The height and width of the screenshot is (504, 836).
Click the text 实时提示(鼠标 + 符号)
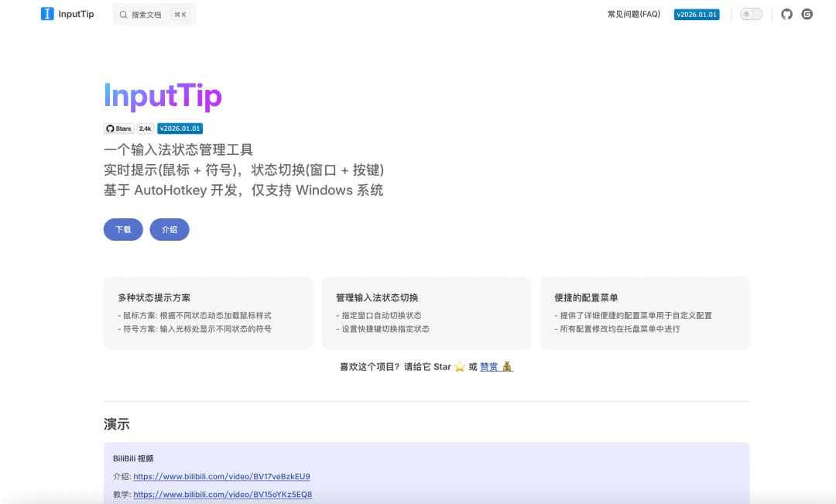point(170,170)
